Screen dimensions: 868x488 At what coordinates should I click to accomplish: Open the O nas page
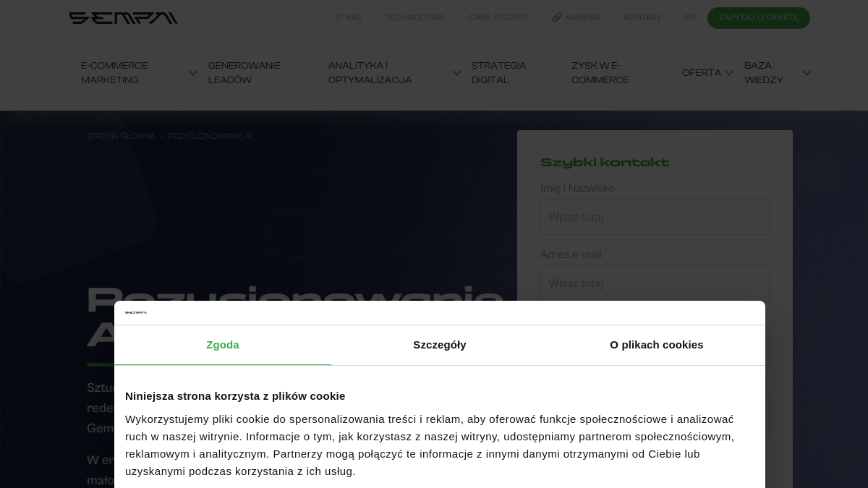pos(349,17)
